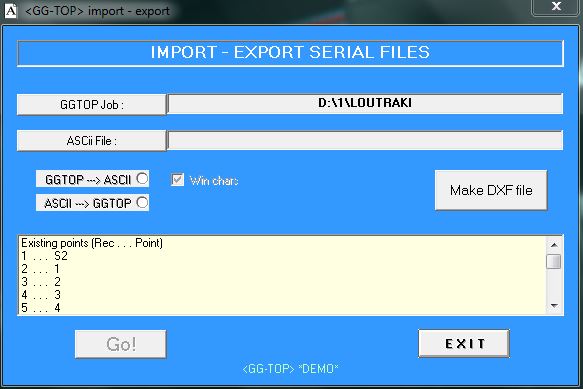Click the Go! button
Screen dimensions: 583x389
[120, 344]
